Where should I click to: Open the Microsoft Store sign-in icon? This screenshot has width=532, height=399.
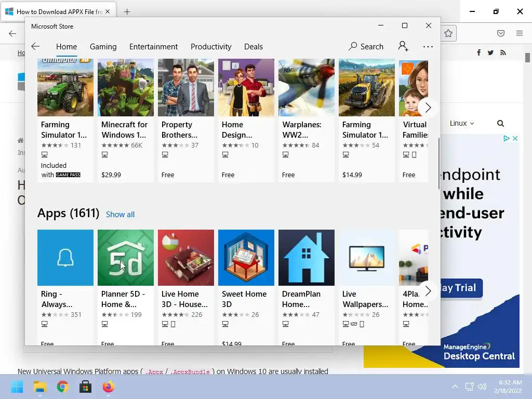(x=403, y=46)
